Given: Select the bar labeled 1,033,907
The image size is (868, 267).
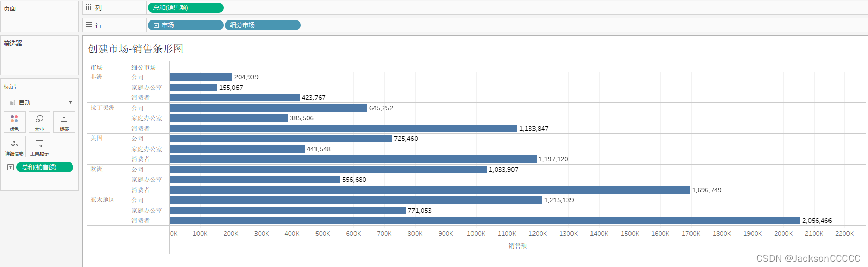Looking at the screenshot, I should [328, 169].
